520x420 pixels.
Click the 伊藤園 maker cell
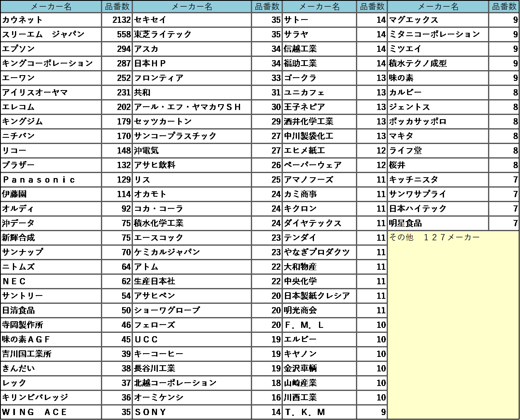point(51,194)
